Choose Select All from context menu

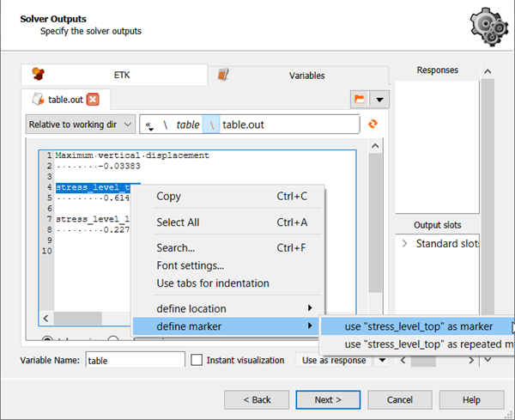pos(228,222)
